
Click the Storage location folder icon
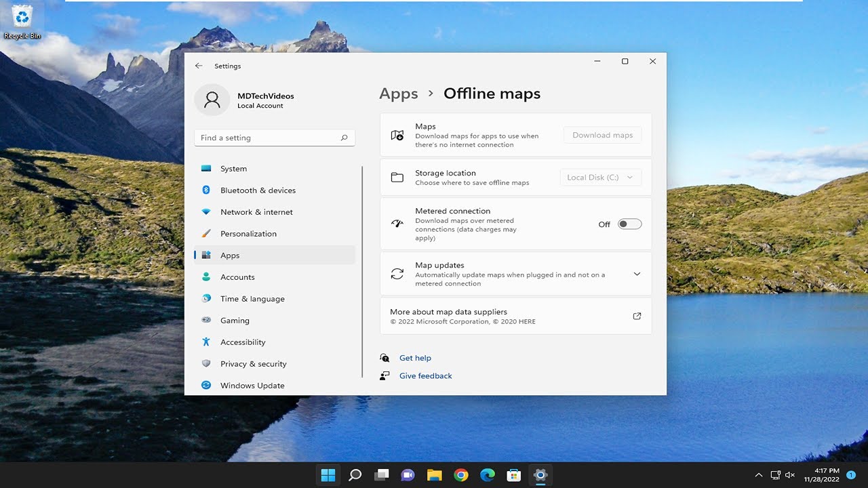coord(397,178)
